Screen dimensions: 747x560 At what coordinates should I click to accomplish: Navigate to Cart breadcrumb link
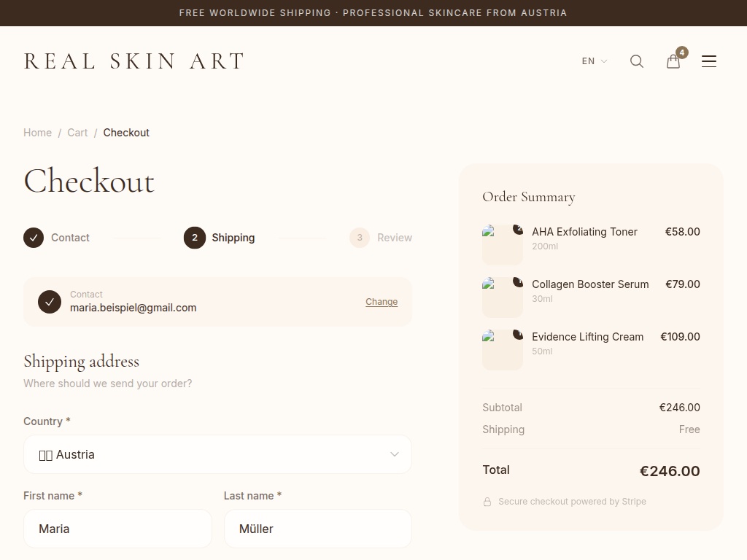(x=77, y=133)
